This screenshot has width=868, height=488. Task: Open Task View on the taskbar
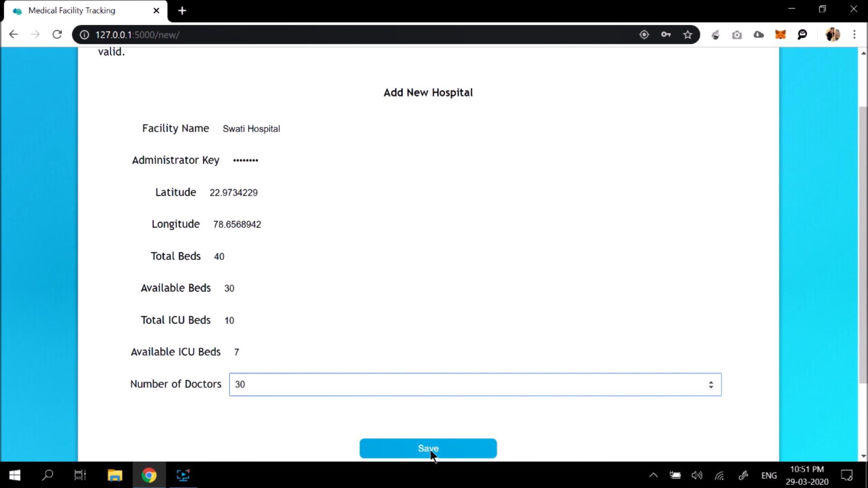coord(80,475)
